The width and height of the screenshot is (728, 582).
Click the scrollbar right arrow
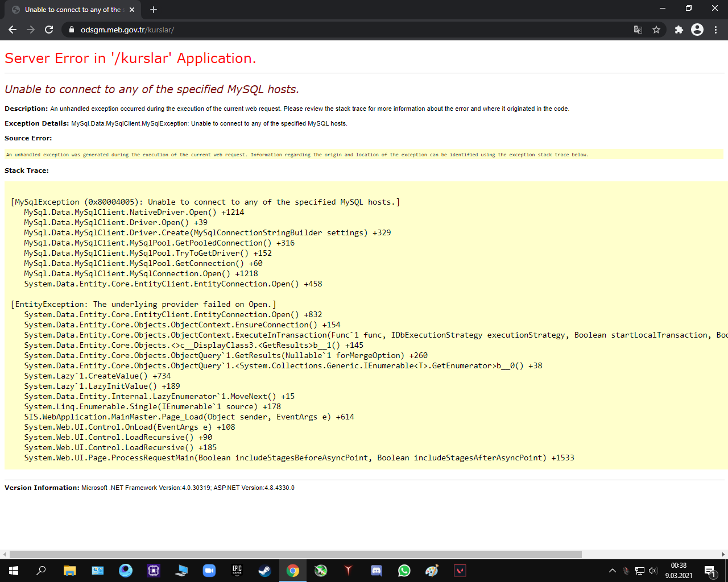pyautogui.click(x=723, y=554)
